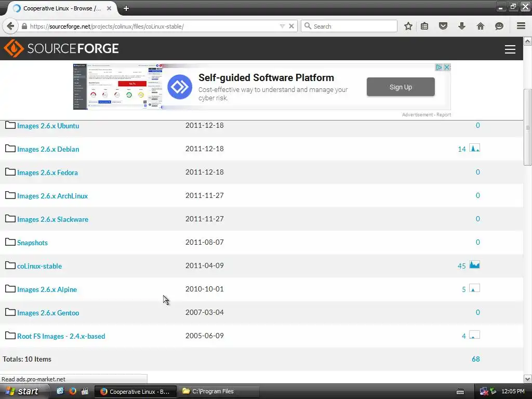This screenshot has width=532, height=399.
Task: Click the scrollbar down arrow
Action: pyautogui.click(x=528, y=379)
